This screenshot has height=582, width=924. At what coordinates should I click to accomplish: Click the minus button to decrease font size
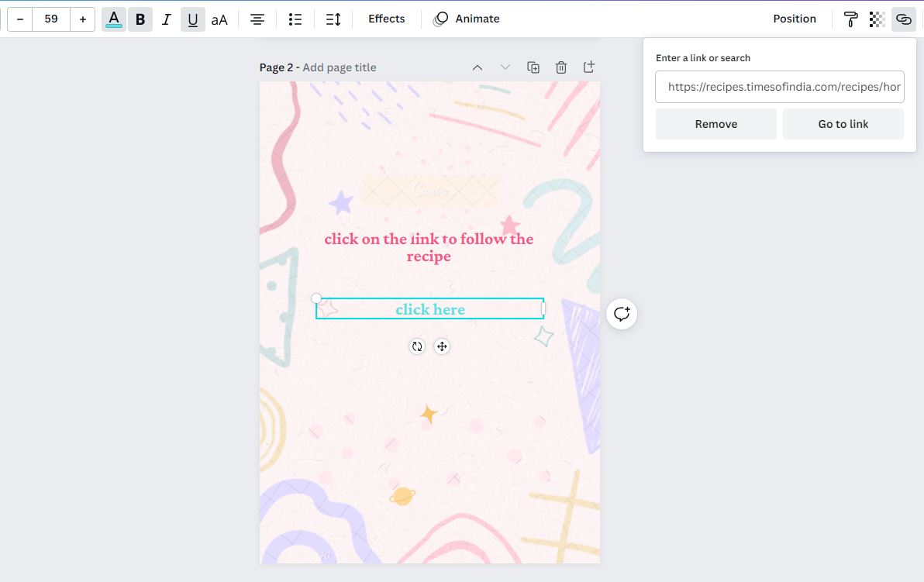click(20, 19)
